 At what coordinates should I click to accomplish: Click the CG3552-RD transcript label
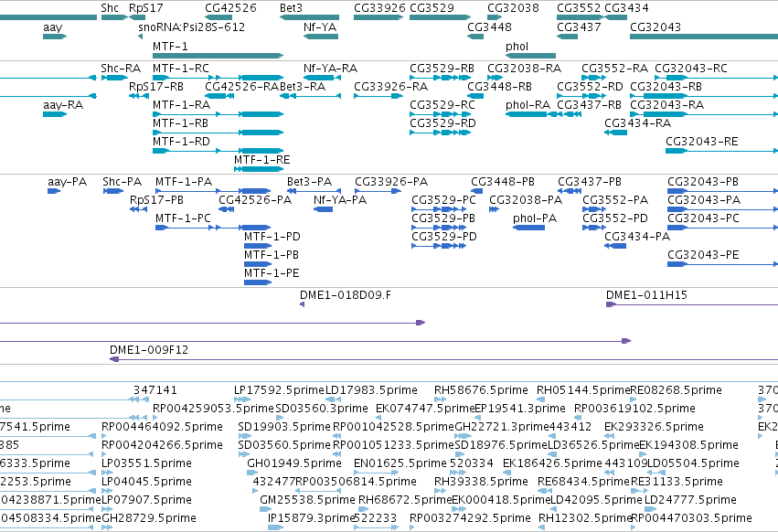(590, 86)
